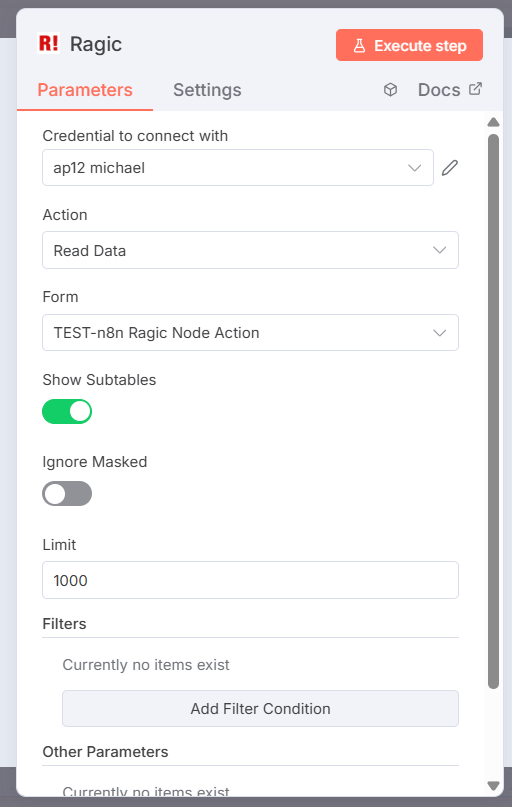Click the Execute step button
Image resolution: width=512 pixels, height=807 pixels.
(x=410, y=45)
